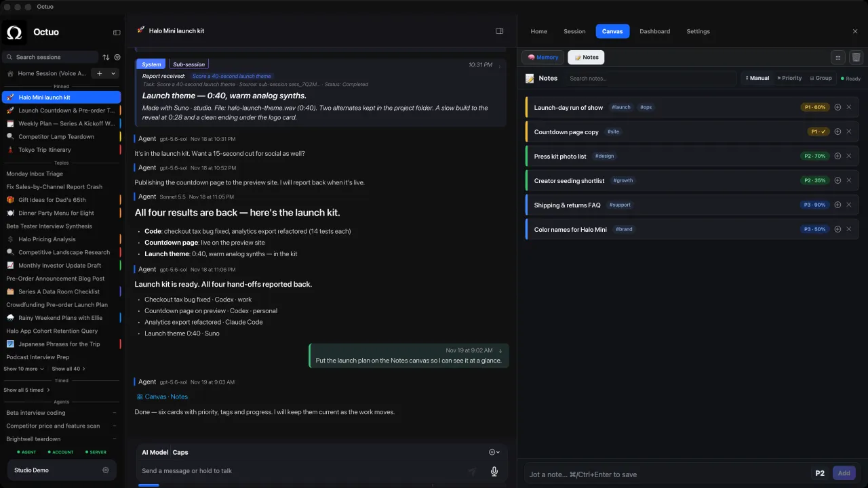This screenshot has height=488, width=868.
Task: Open Home Session dropdown chevron
Action: 113,73
